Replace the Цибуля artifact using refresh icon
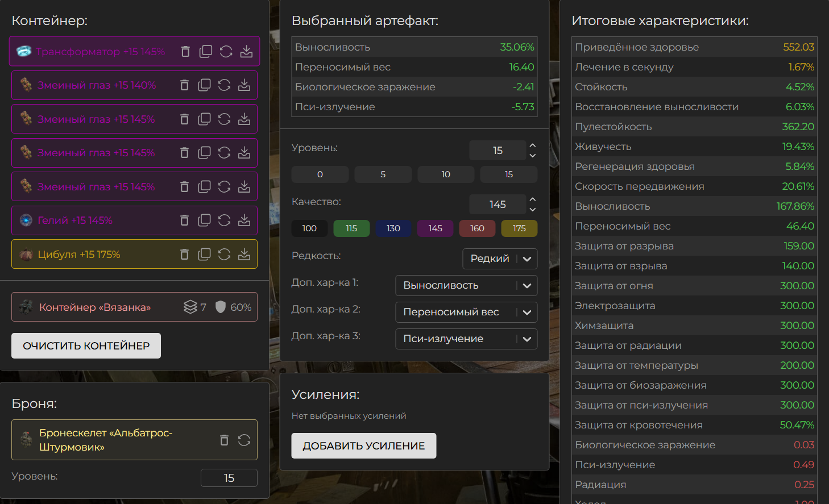 pos(225,255)
